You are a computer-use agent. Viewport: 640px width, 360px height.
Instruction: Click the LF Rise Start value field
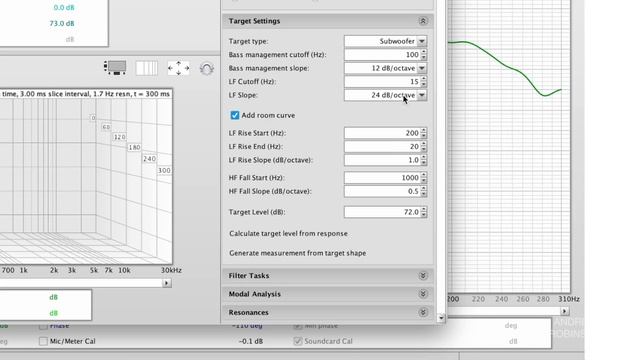click(382, 133)
